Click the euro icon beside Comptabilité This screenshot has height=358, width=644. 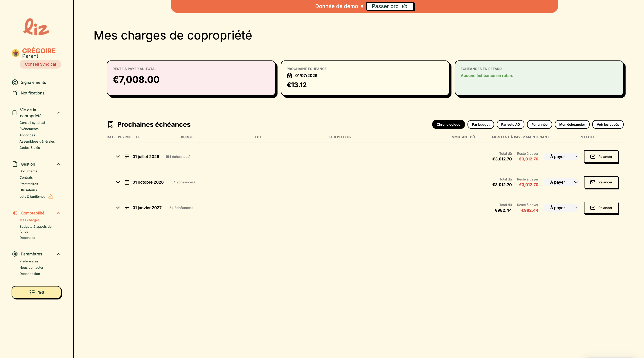coord(15,213)
